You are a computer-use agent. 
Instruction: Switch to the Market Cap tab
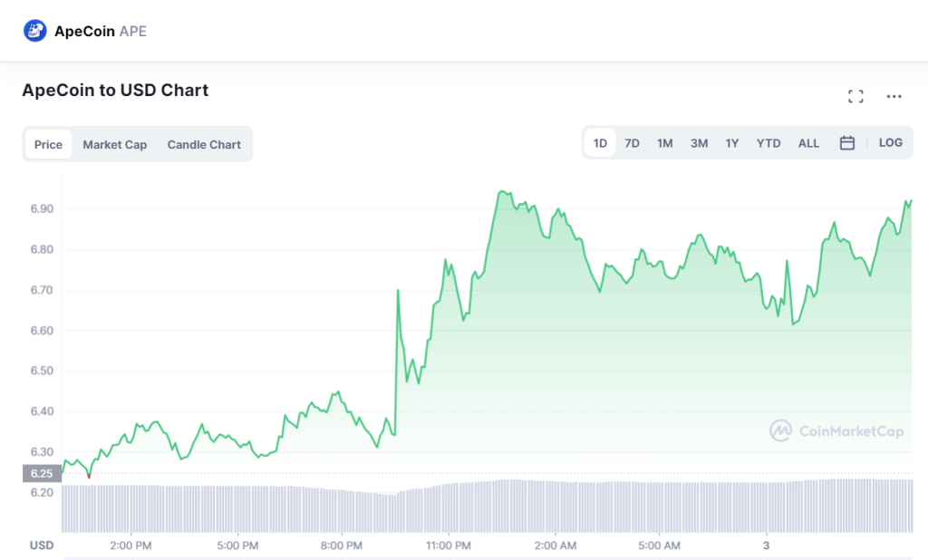click(x=115, y=144)
